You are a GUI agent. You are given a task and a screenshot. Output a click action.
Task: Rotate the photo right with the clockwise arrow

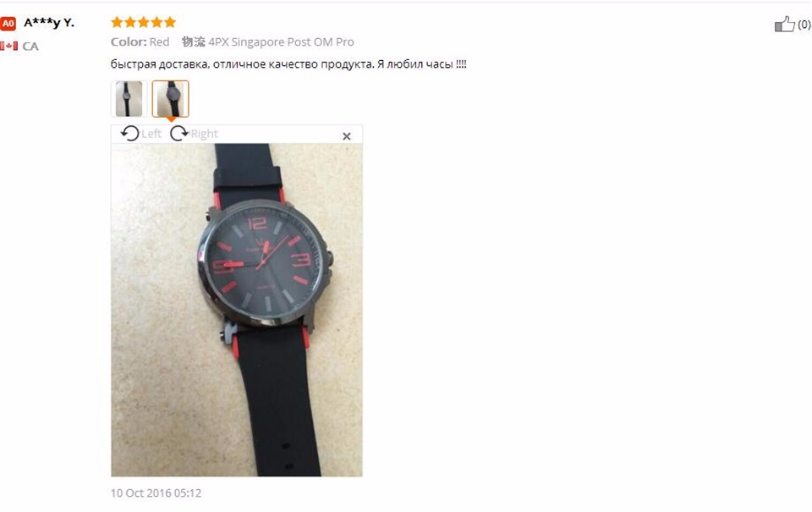click(179, 134)
